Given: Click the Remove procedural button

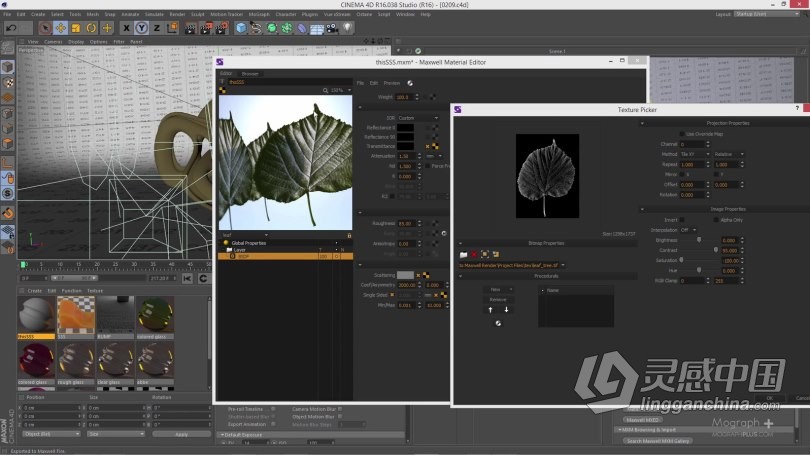Looking at the screenshot, I should tap(498, 300).
